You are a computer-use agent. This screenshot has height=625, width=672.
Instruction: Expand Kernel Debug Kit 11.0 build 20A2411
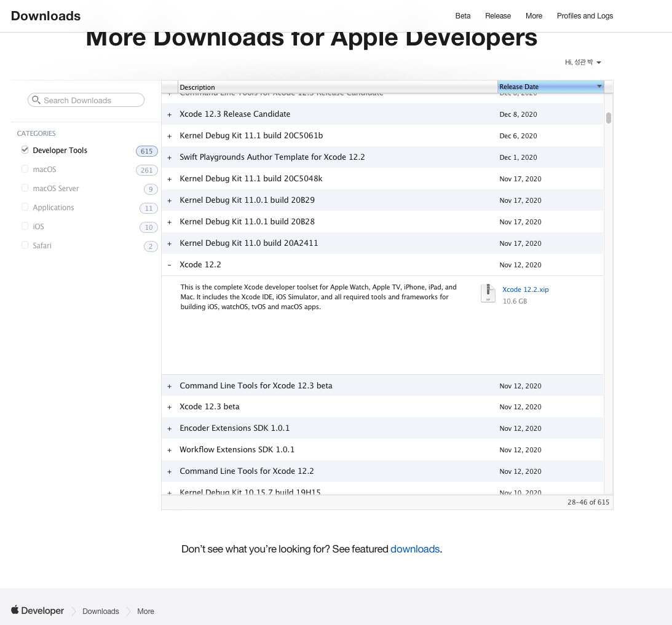point(169,244)
